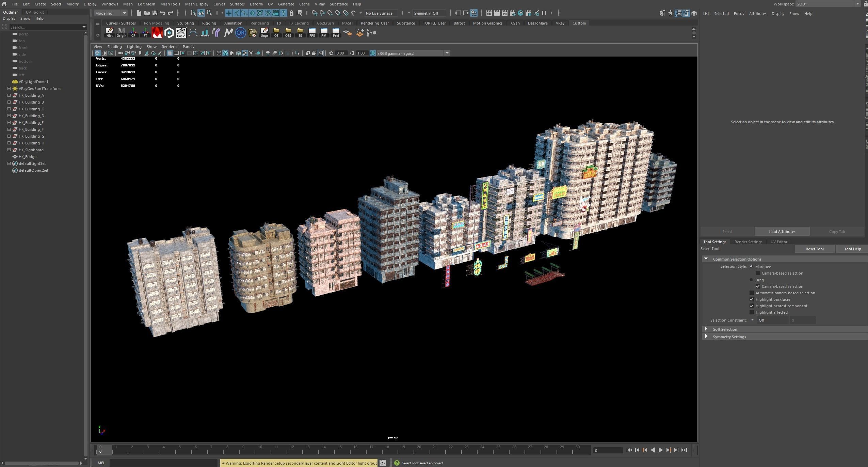Open the Modeling menu set dropdown

(x=111, y=13)
